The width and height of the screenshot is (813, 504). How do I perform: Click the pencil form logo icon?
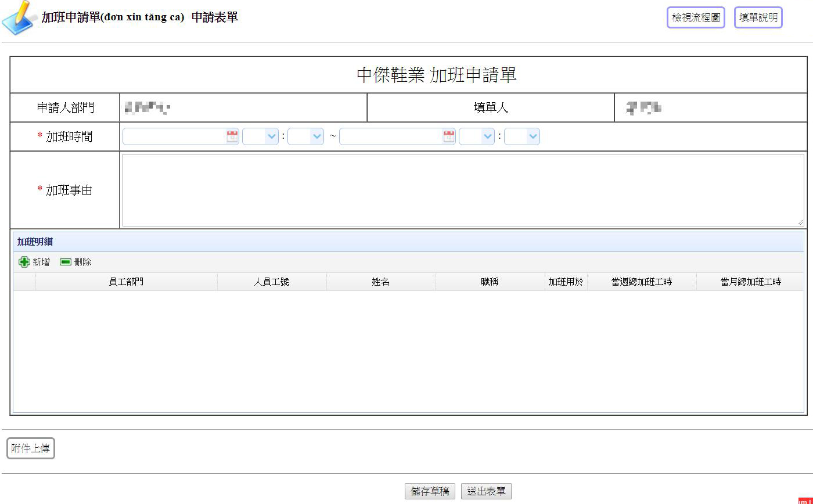pos(19,17)
